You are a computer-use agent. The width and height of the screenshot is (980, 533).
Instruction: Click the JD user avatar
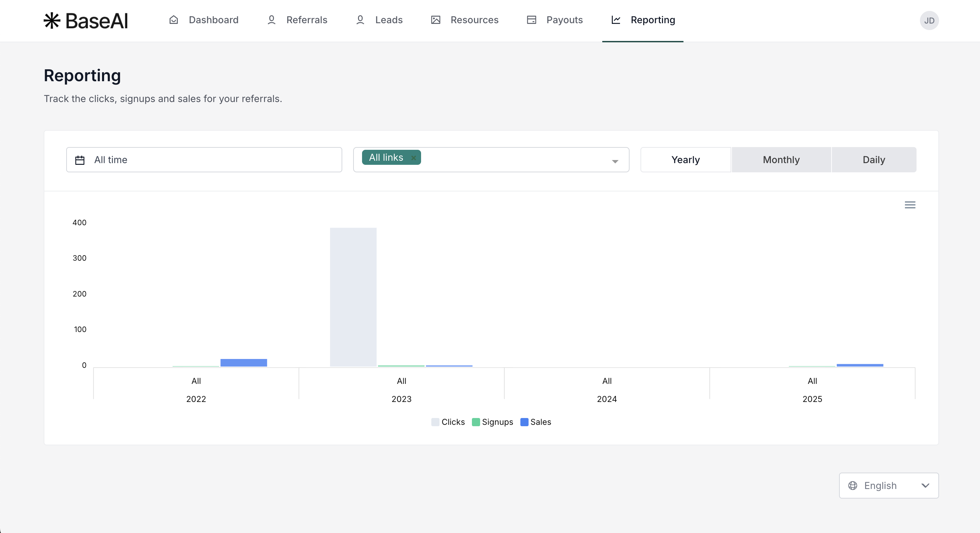click(x=929, y=20)
